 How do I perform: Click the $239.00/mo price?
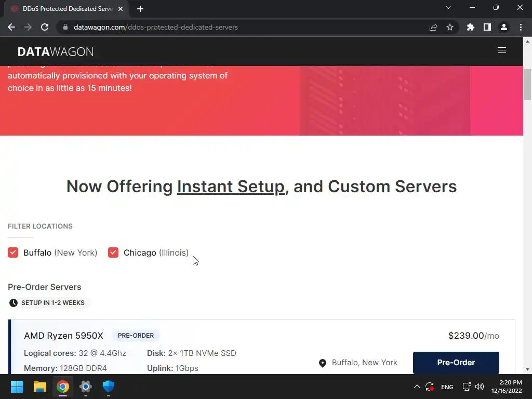click(x=473, y=336)
